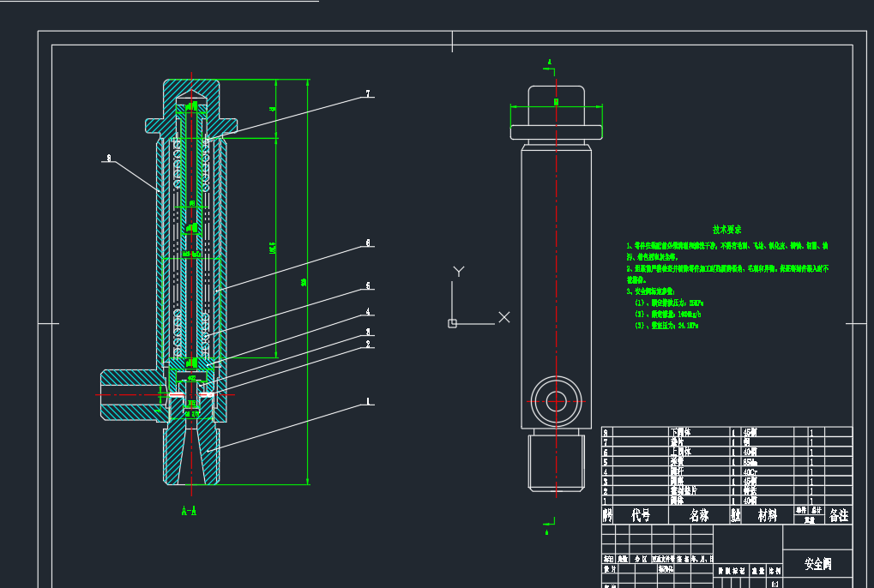
Task: Click balloon number 7 on section view
Action: [x=368, y=93]
